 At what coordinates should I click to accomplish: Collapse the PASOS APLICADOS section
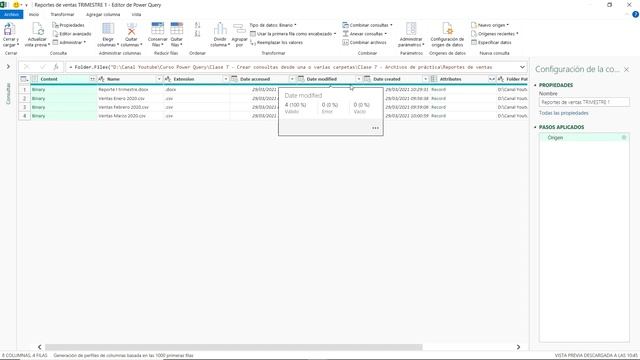[x=536, y=127]
